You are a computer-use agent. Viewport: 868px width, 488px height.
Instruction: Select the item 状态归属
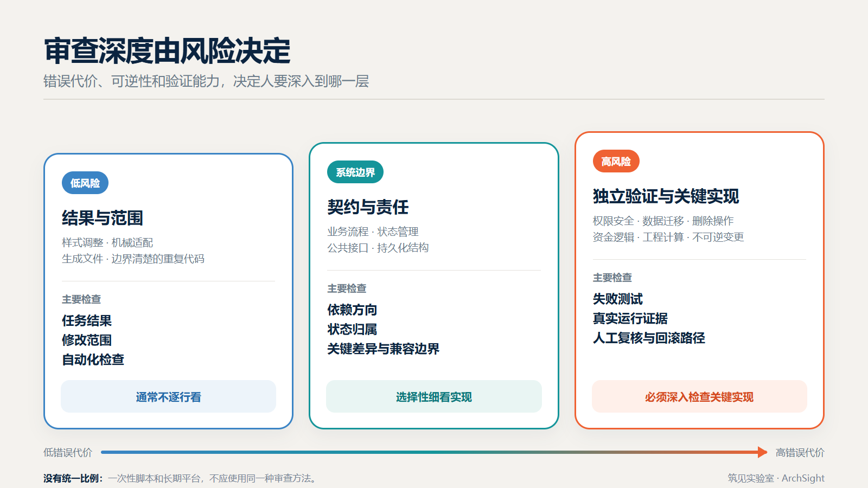352,329
